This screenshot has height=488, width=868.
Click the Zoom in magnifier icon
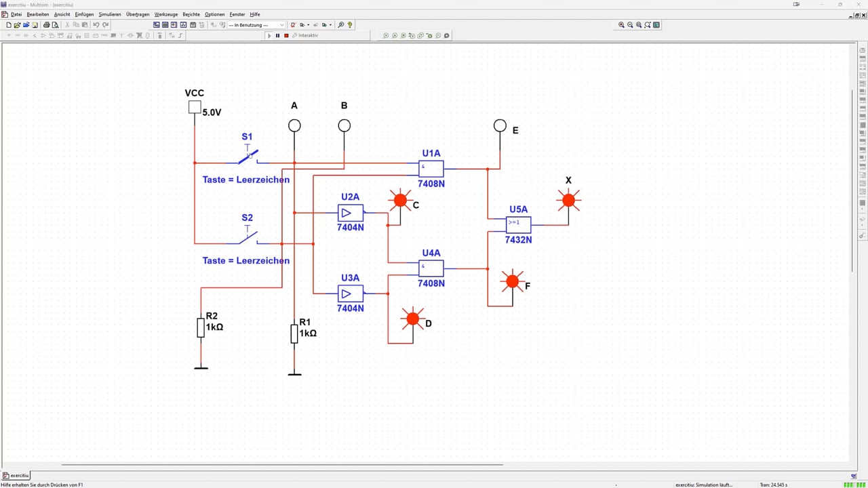point(621,25)
